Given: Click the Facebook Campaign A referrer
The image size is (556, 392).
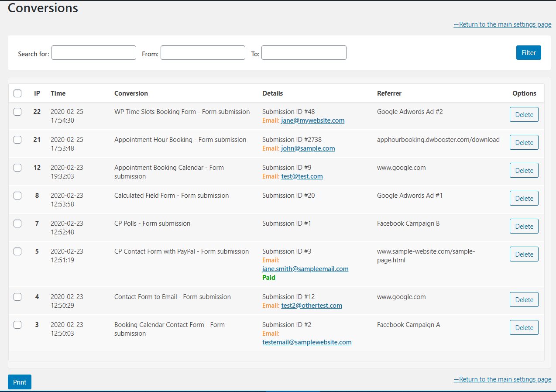Looking at the screenshot, I should [x=408, y=325].
